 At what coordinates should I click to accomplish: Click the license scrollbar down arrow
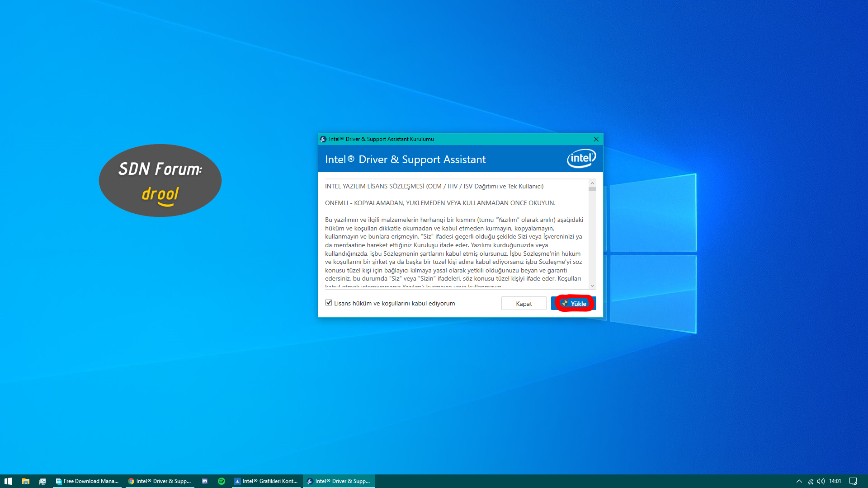pos(592,286)
